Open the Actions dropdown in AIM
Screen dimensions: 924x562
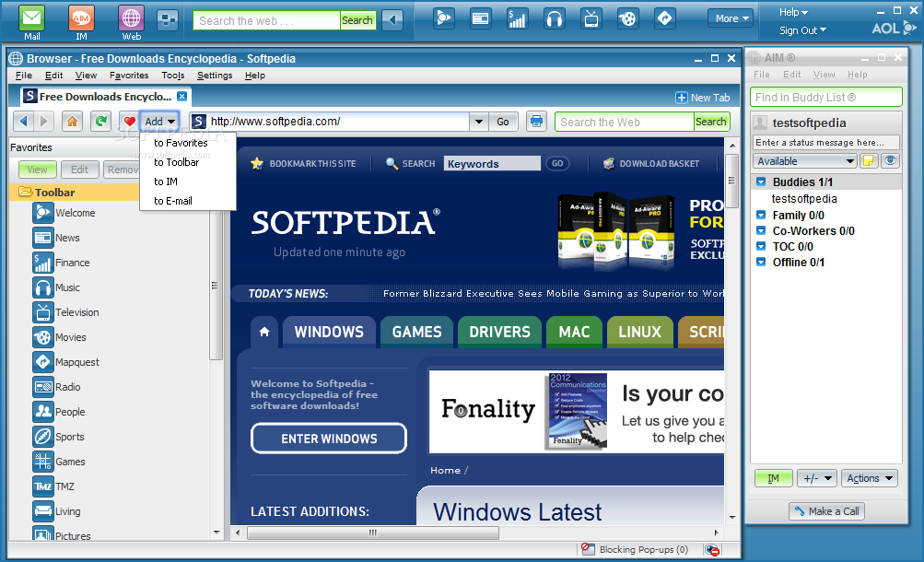coord(870,478)
